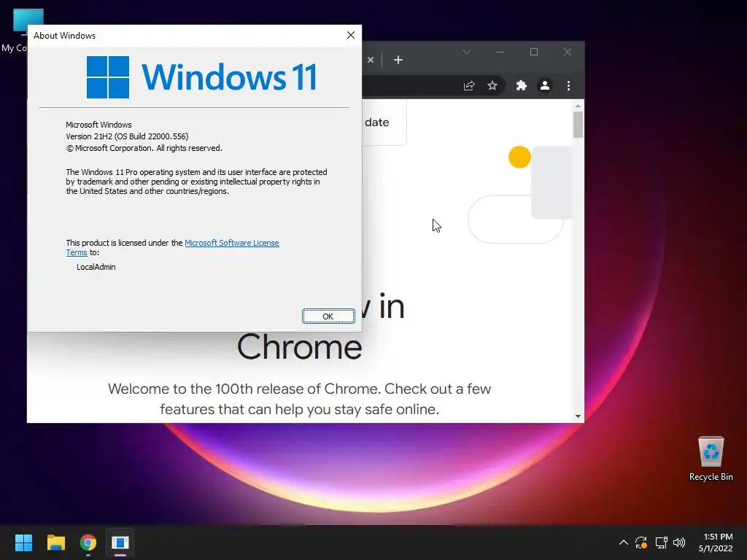The image size is (747, 560).
Task: Click Chrome page scroll down arrow
Action: click(x=578, y=416)
